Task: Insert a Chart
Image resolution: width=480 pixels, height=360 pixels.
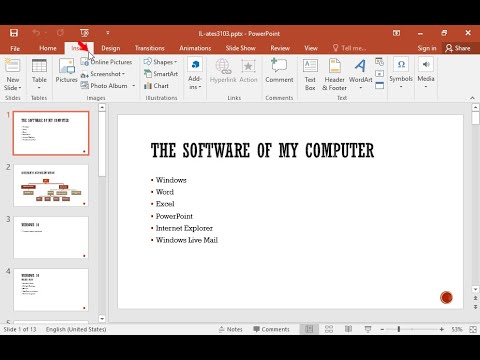Action: (x=156, y=86)
